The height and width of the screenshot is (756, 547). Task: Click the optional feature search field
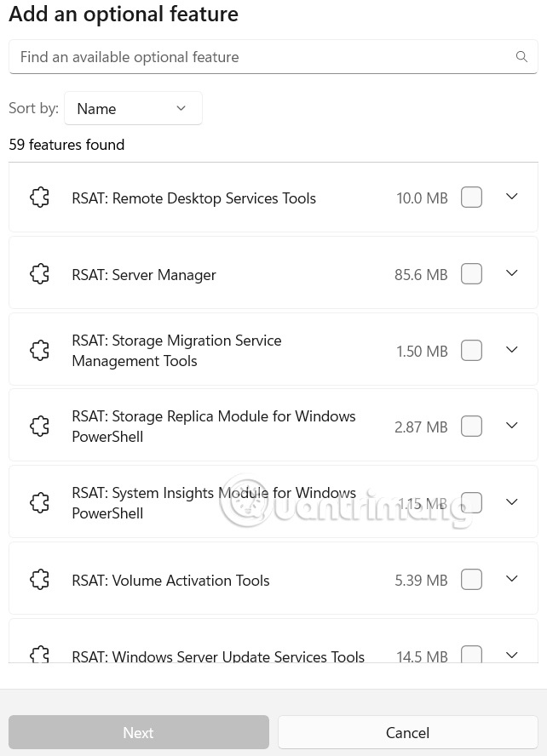tap(256, 56)
